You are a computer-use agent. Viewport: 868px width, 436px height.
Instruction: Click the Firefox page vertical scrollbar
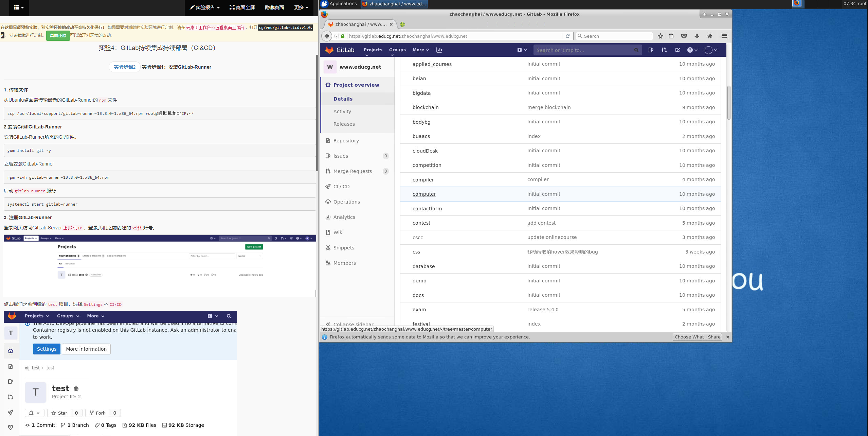point(729,103)
